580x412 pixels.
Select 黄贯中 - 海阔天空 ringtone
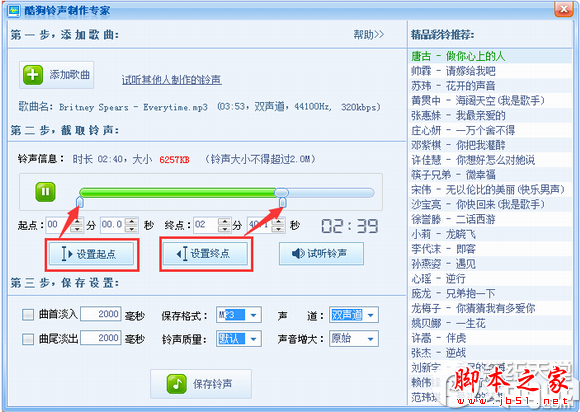[490, 101]
